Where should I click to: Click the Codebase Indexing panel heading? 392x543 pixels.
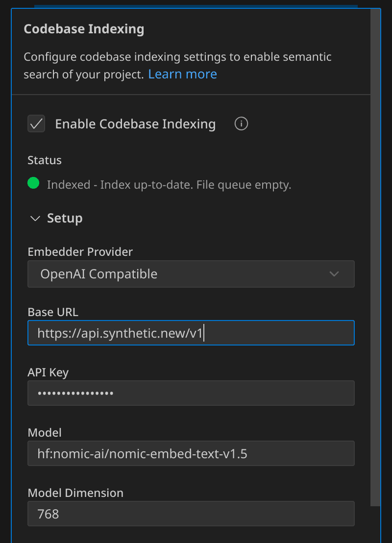[x=84, y=29]
